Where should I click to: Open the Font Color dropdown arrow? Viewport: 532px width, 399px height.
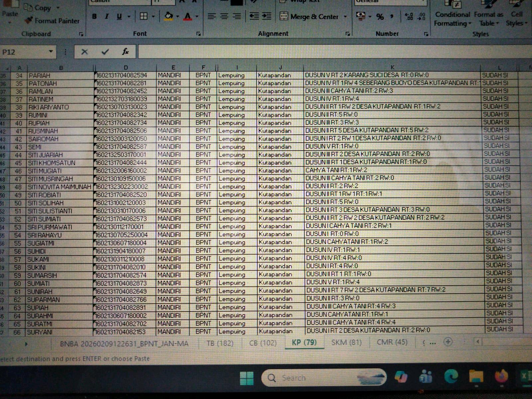pos(197,17)
